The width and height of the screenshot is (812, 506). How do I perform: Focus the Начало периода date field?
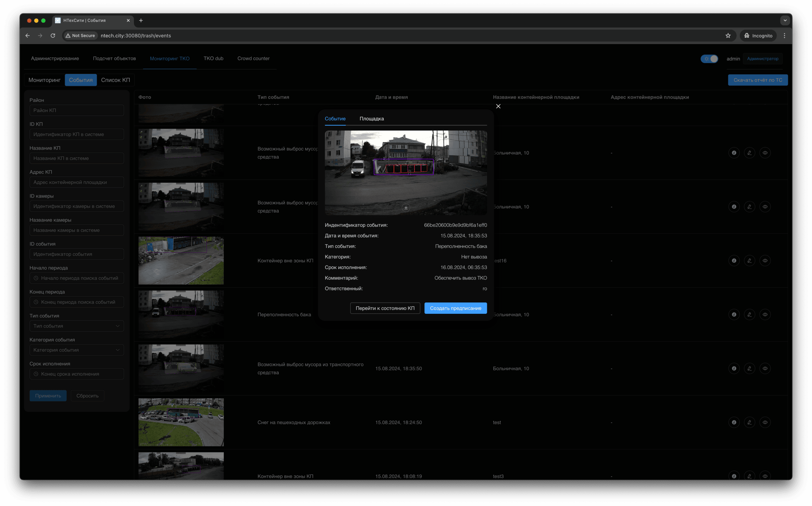[77, 278]
